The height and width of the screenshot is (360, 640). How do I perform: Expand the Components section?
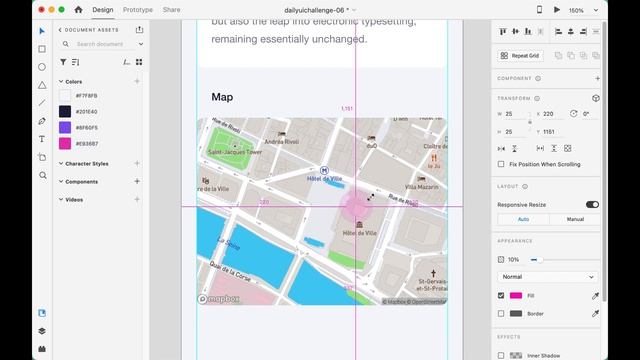click(61, 181)
